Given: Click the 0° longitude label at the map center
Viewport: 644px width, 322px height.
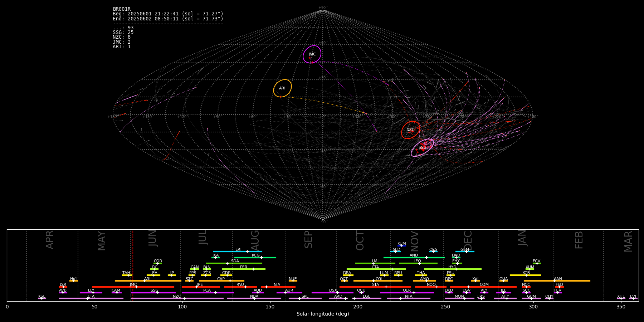Looking at the screenshot, I should 322,117.
